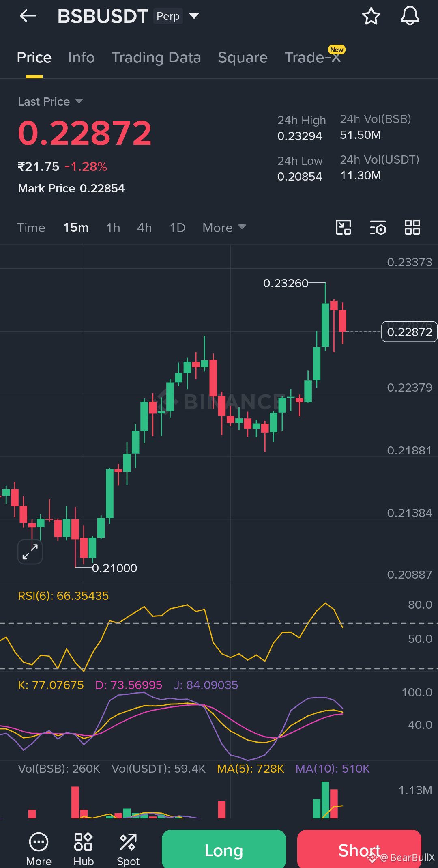Open the chart drawing tools icon
The height and width of the screenshot is (868, 438).
[x=344, y=227]
